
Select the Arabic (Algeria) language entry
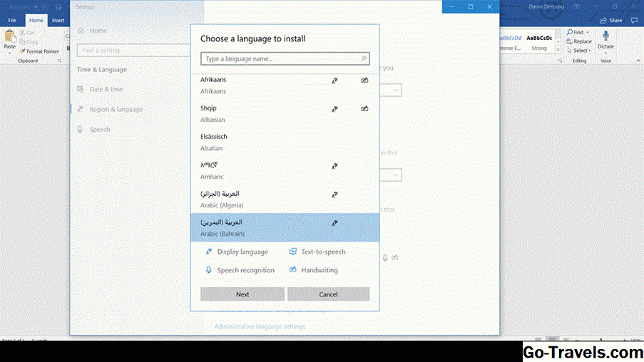click(x=285, y=199)
